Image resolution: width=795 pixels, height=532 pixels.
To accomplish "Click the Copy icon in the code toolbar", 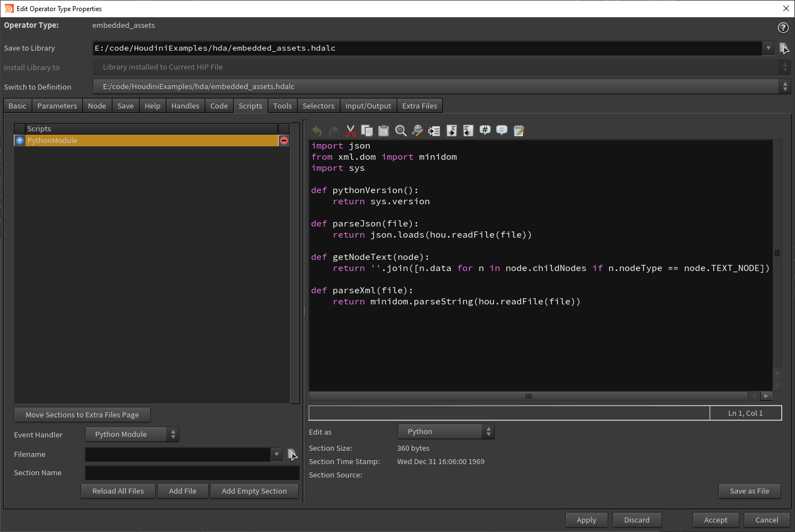I will (367, 130).
